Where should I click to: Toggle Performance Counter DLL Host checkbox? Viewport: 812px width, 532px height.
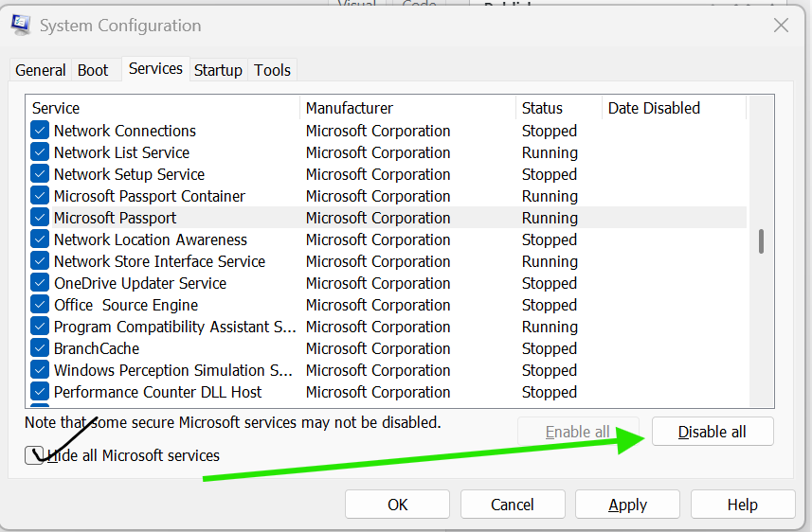click(x=40, y=391)
